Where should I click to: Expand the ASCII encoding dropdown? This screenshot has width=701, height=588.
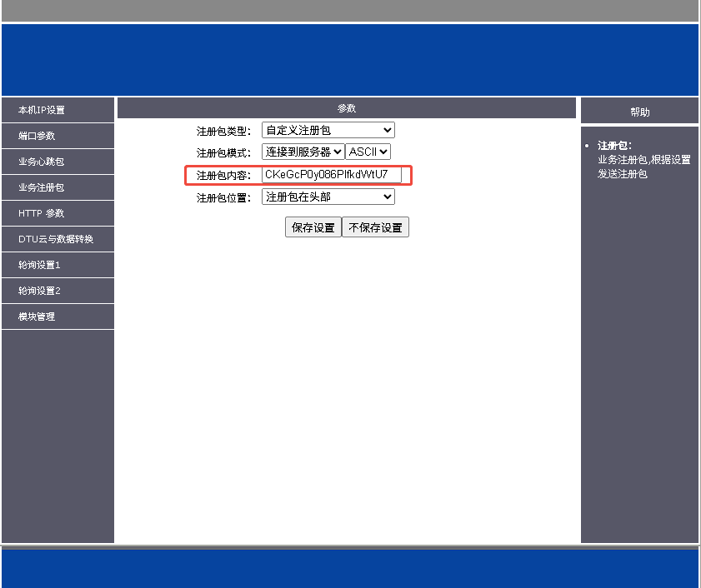(368, 152)
